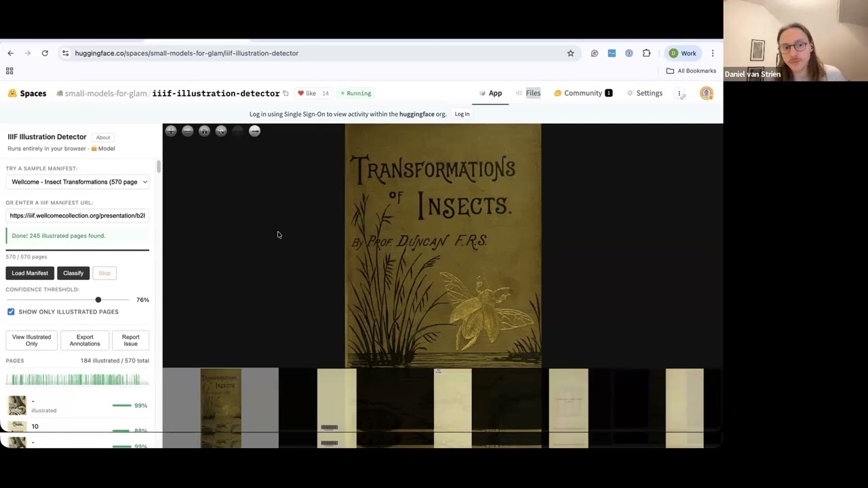The width and height of the screenshot is (868, 488).
Task: Open the Community tab
Action: [583, 93]
